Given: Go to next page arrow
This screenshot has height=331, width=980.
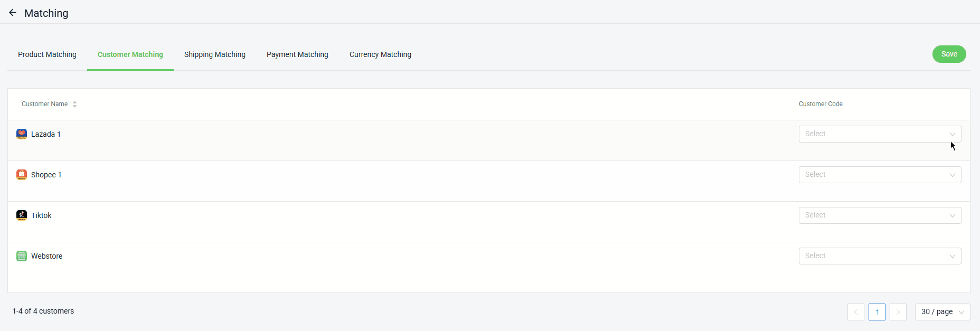Looking at the screenshot, I should [898, 312].
